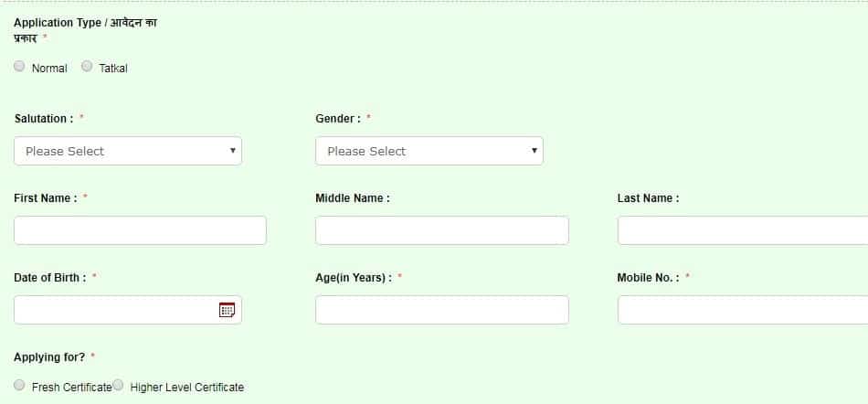Click the Normal radio label text
Viewport: 868px width, 404px height.
coord(49,69)
